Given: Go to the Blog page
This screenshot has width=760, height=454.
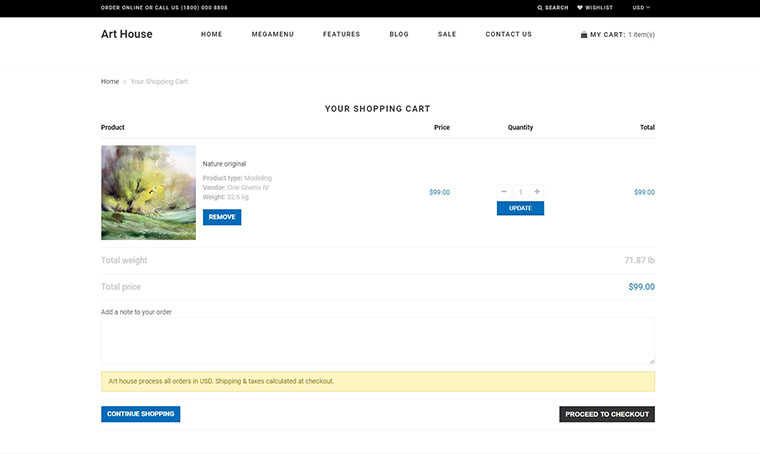Looking at the screenshot, I should tap(399, 34).
